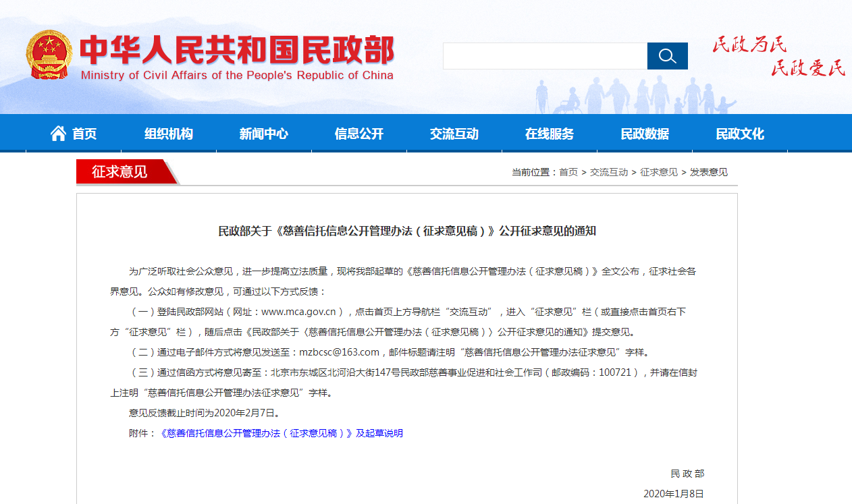The height and width of the screenshot is (504, 852).
Task: Select 信息公开 from the navigation bar
Action: (359, 134)
